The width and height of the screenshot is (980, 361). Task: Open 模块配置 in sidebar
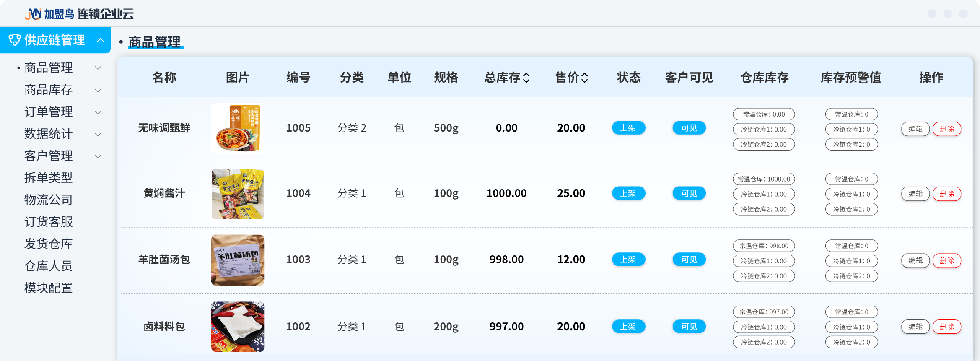coord(48,288)
